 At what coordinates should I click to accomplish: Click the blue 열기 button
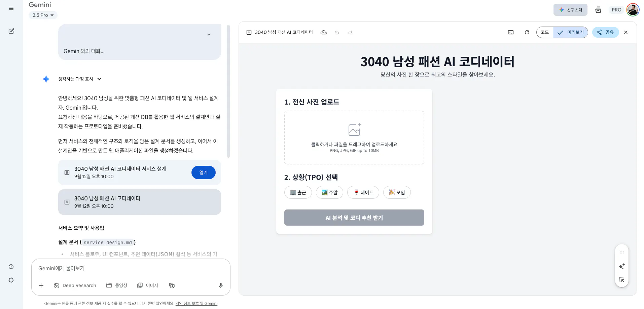click(203, 172)
